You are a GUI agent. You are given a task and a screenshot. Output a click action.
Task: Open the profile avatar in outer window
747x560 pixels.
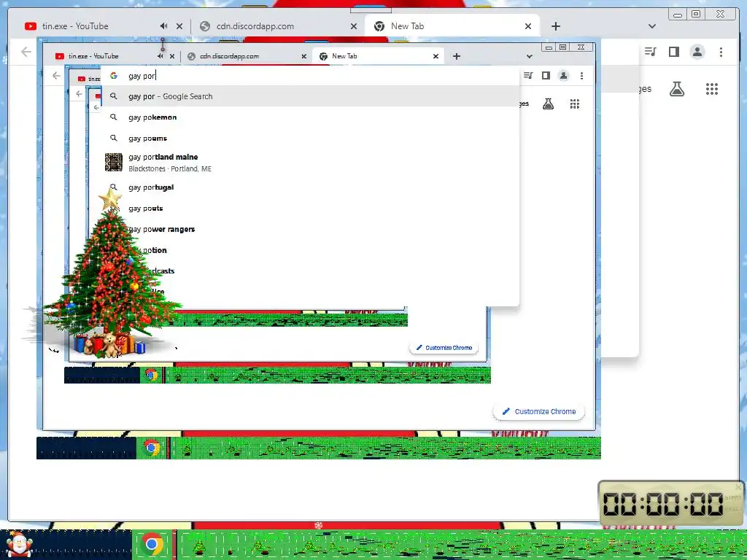[x=697, y=52]
